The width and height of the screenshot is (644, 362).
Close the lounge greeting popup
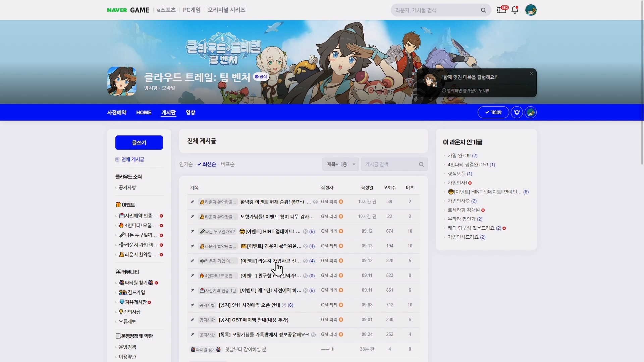point(531,74)
